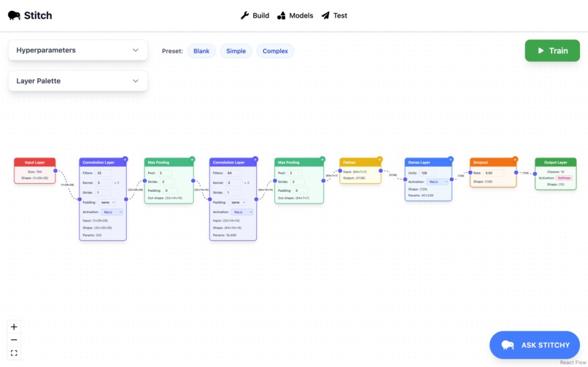Viewport: 588px width, 367px height.
Task: Remove the 64-filter Convolution Layer node
Action: [x=255, y=159]
